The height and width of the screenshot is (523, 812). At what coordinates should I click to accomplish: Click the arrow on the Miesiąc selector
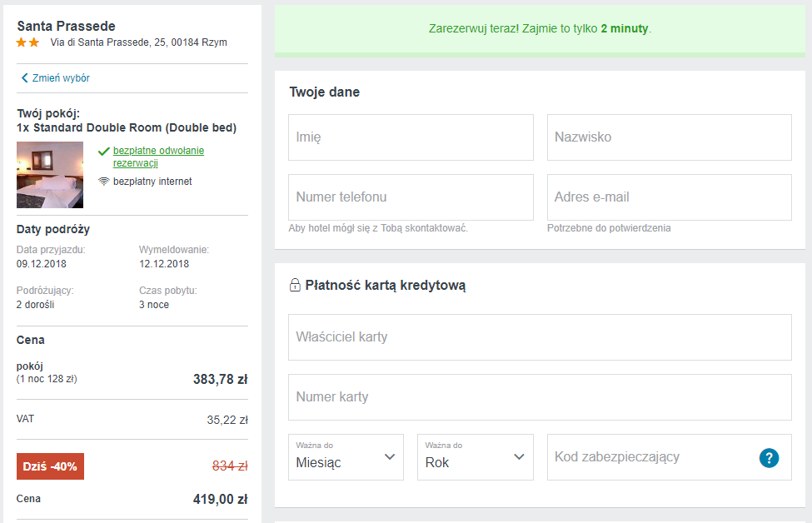click(390, 456)
